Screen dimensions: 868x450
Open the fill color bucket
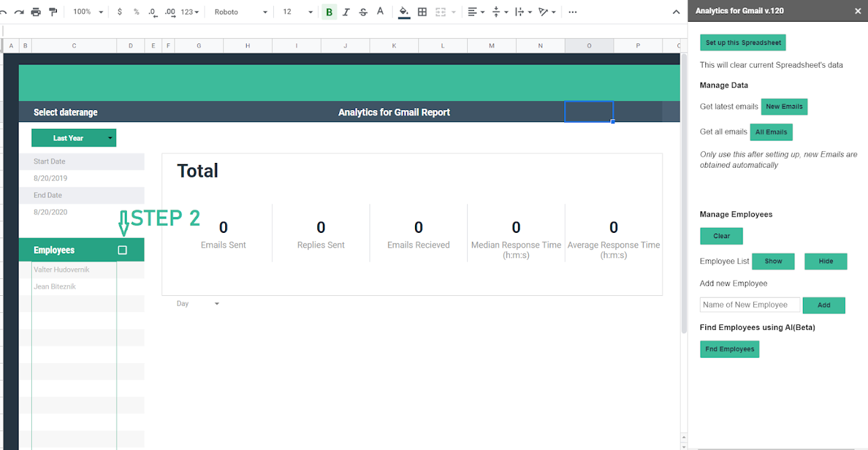tap(404, 12)
